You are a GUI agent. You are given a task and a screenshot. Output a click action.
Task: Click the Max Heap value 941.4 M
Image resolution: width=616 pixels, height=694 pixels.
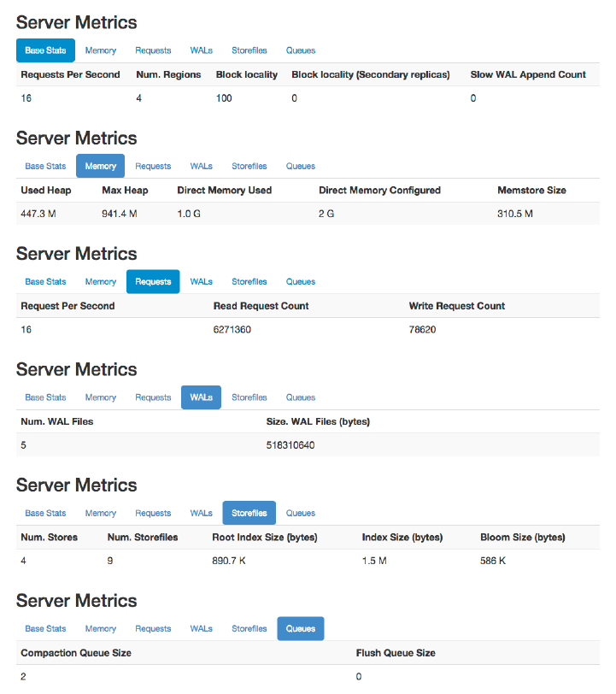(120, 214)
